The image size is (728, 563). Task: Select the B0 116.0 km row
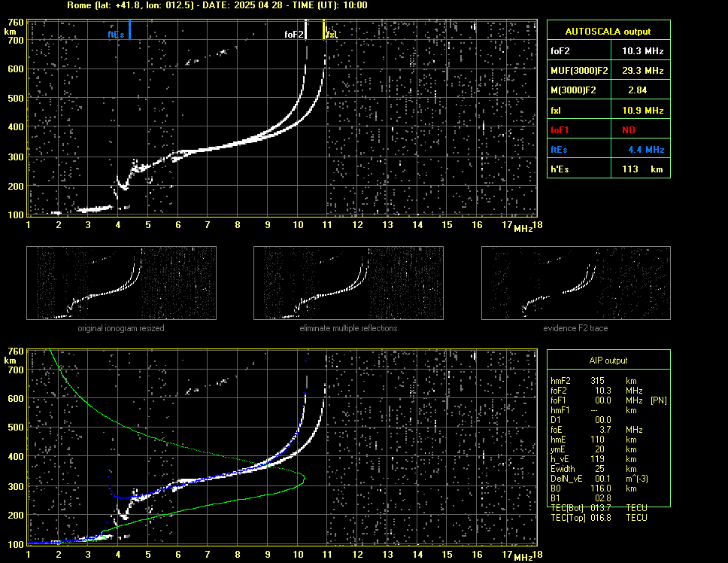click(593, 488)
